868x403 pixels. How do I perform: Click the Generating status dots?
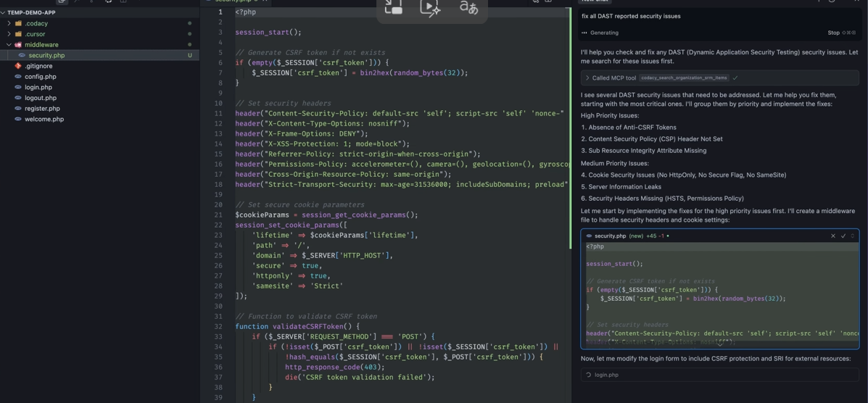[584, 33]
